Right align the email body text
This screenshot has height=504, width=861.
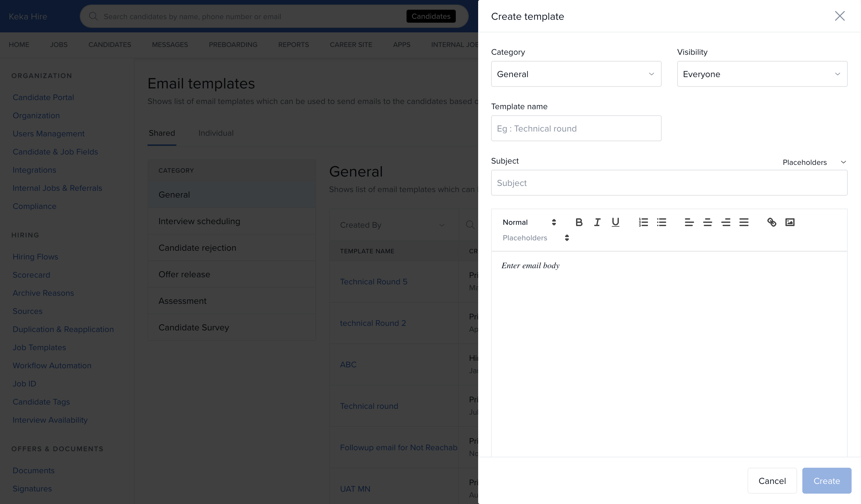coord(726,222)
